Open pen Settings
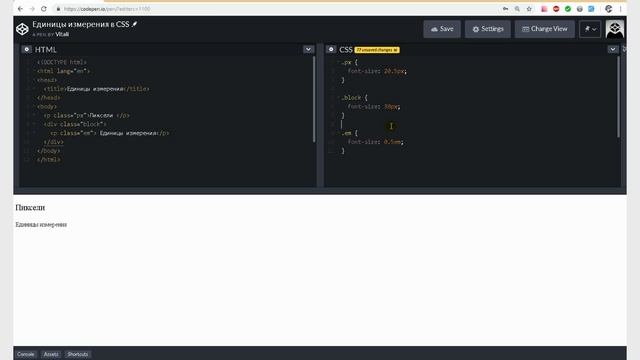 488,29
